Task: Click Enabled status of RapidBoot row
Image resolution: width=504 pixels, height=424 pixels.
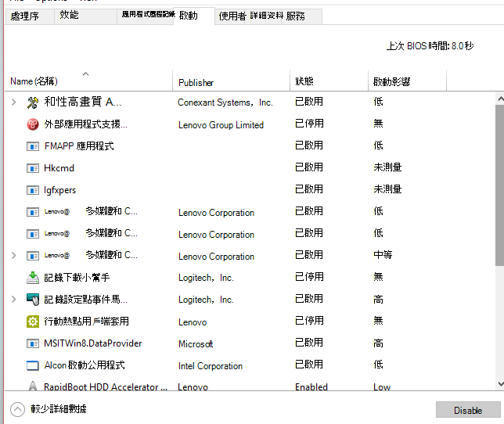Action: click(311, 387)
